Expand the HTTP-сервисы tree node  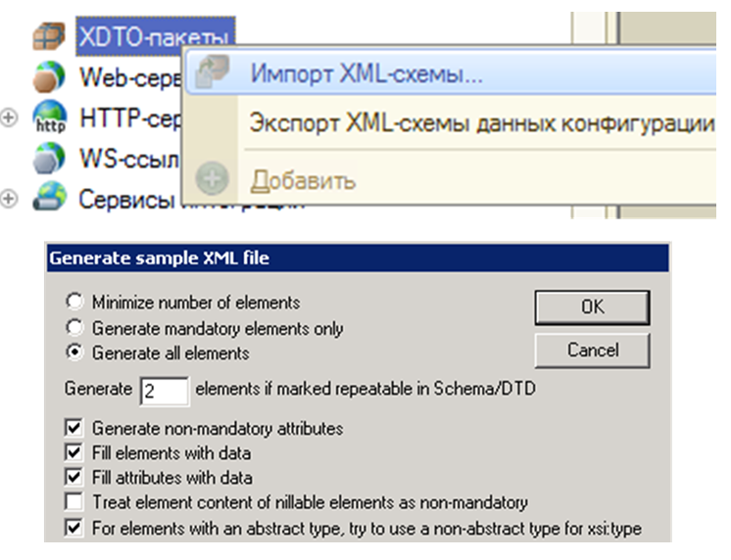click(10, 117)
